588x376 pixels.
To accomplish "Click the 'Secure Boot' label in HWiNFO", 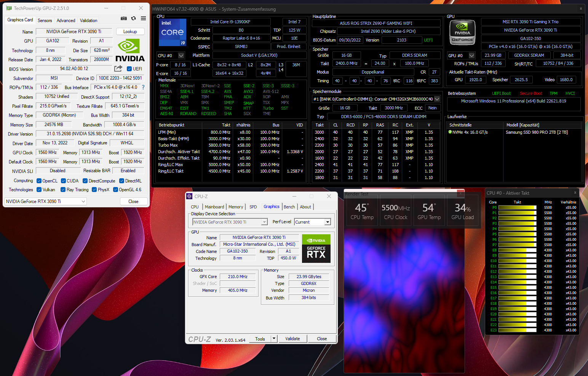I will coord(531,94).
